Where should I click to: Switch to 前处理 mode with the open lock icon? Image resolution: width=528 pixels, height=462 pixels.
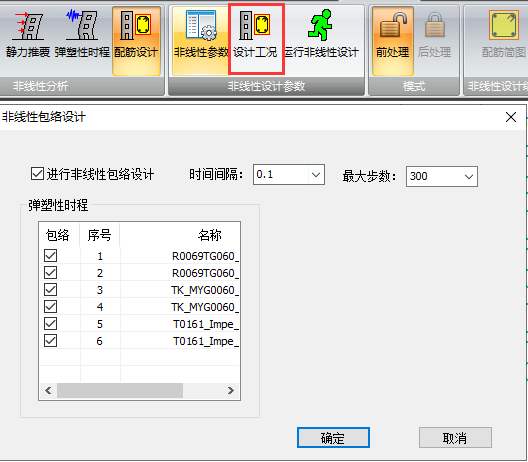pyautogui.click(x=393, y=40)
